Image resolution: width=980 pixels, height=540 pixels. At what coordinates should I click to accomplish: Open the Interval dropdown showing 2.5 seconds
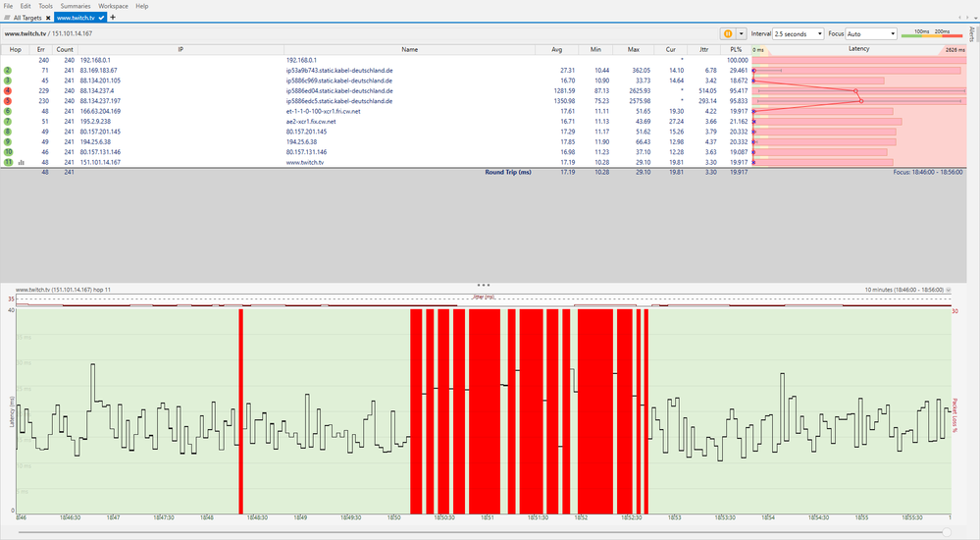coord(798,33)
